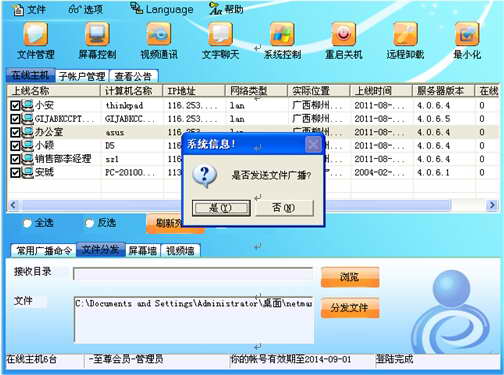The height and width of the screenshot is (375, 504).
Task: Sort by 计算机名称 column header
Action: click(x=131, y=91)
